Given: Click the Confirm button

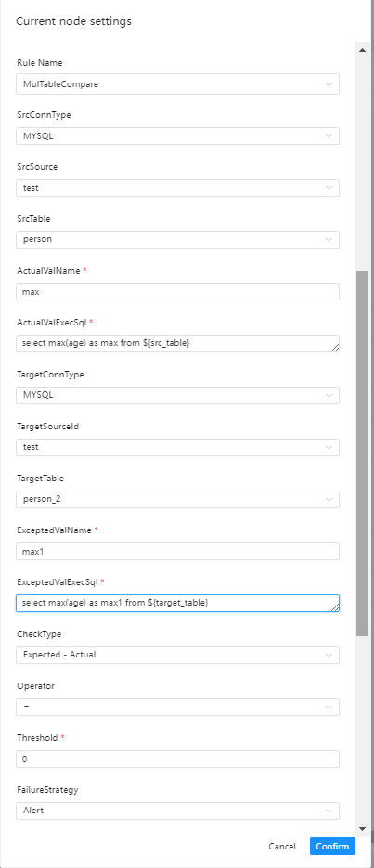Looking at the screenshot, I should click(332, 846).
